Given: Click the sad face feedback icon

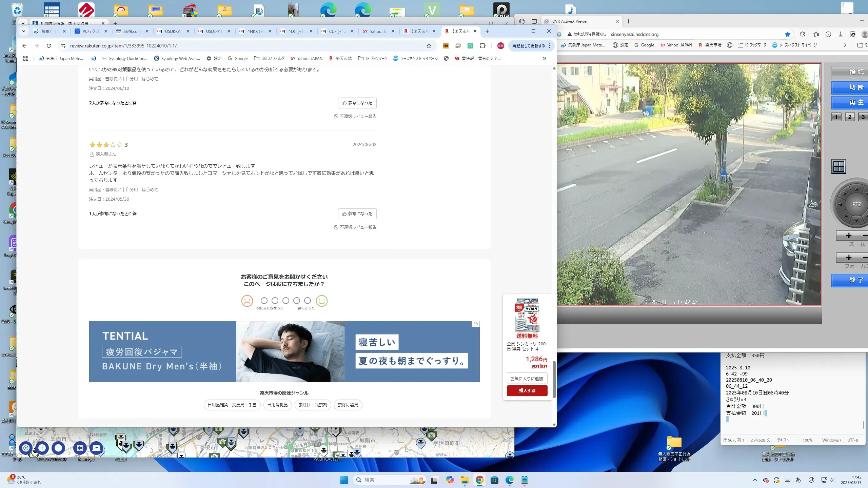Looking at the screenshot, I should 247,301.
